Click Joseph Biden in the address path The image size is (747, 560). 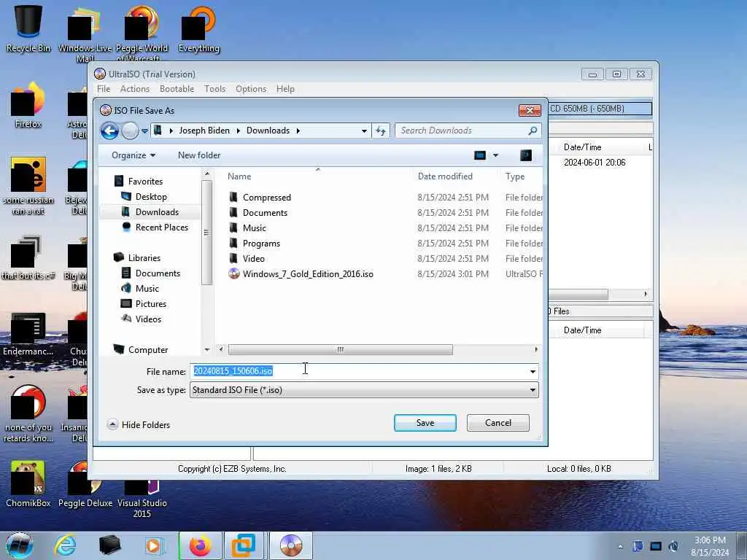point(204,131)
